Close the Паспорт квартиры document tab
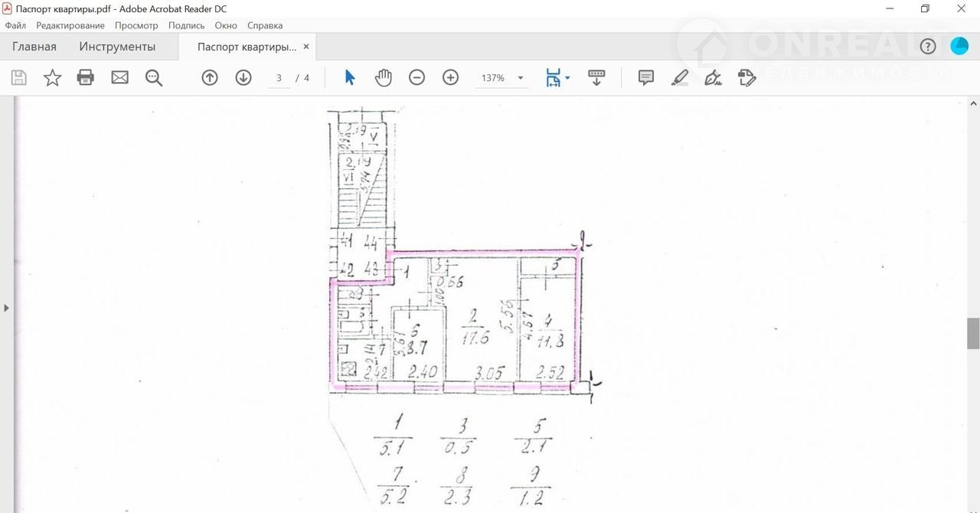 click(x=306, y=47)
